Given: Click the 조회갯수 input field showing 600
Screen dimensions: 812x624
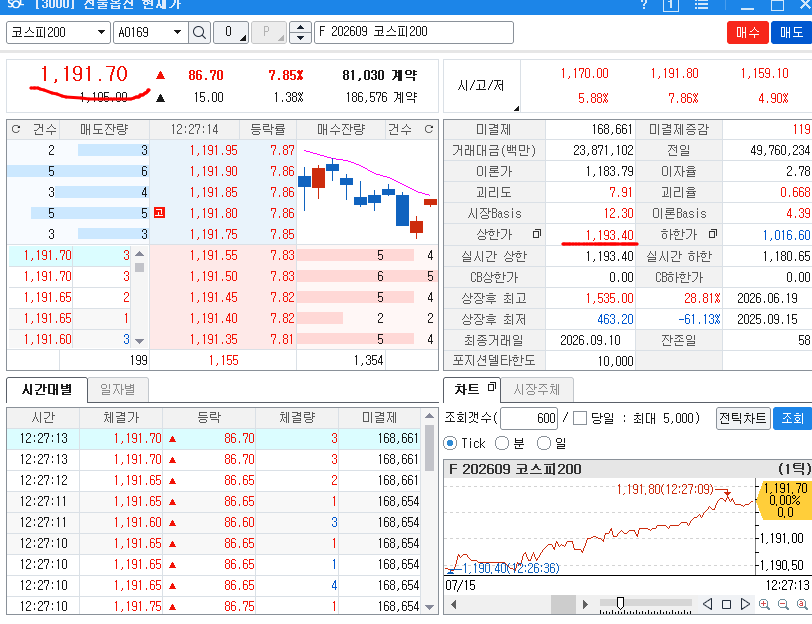Looking at the screenshot, I should 529,418.
